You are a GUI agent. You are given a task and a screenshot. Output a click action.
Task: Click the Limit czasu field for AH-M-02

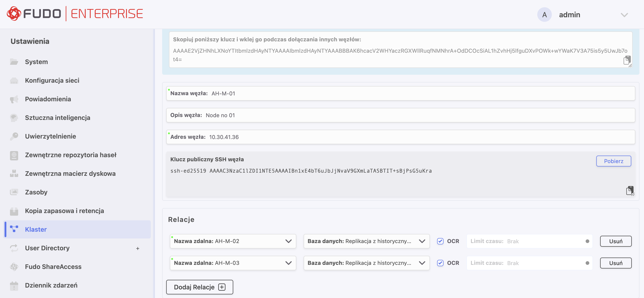[529, 241]
